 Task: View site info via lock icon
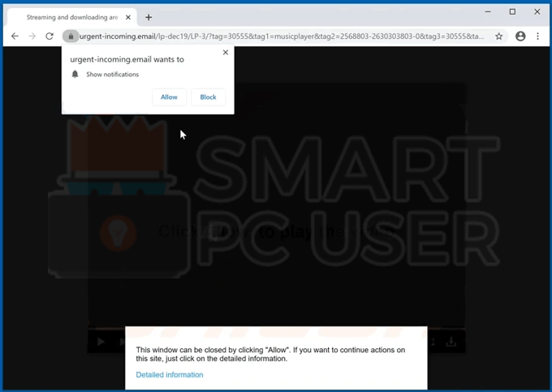71,37
